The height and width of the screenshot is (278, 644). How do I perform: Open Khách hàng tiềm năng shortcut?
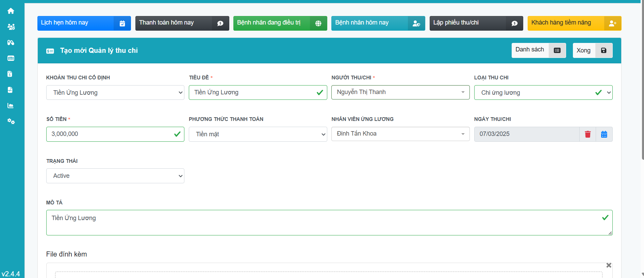click(x=574, y=23)
